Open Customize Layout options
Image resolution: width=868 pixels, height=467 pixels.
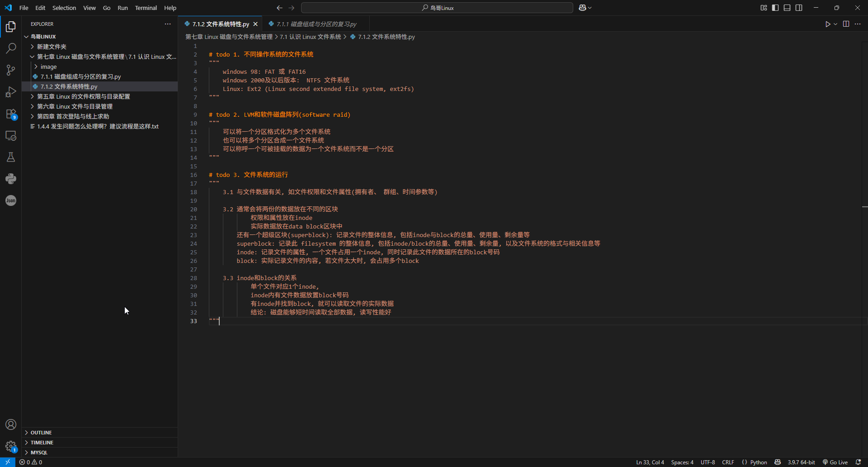click(764, 8)
